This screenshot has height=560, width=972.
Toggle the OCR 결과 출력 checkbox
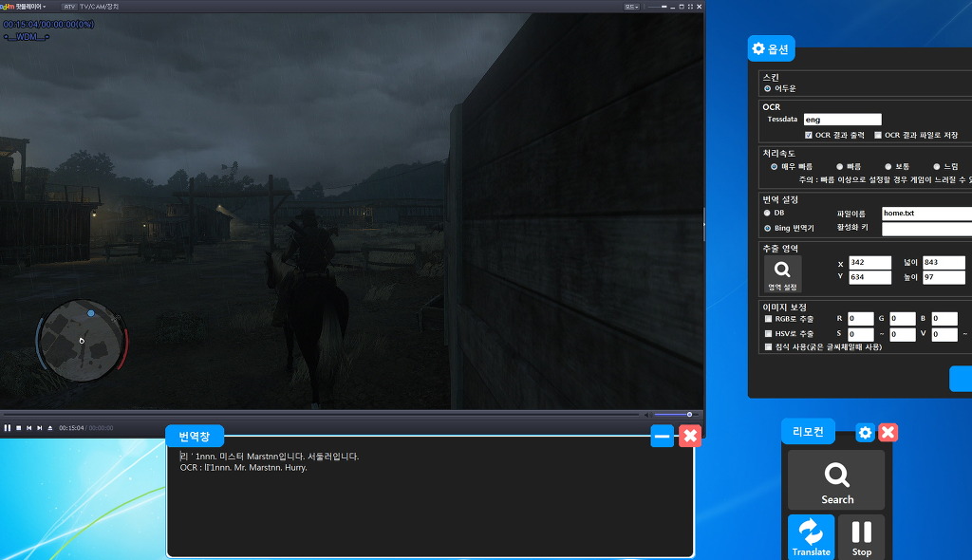pos(808,135)
